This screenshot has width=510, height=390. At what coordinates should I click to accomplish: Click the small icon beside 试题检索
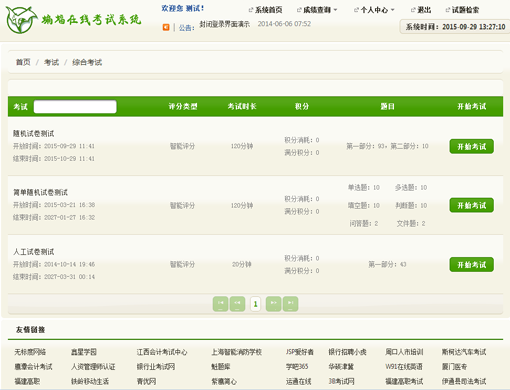[x=448, y=10]
